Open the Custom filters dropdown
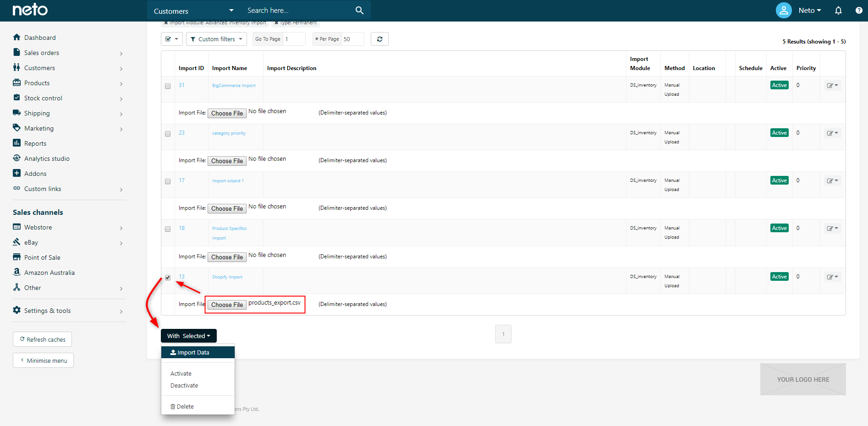Screen dimensions: 868x426 pyautogui.click(x=216, y=39)
